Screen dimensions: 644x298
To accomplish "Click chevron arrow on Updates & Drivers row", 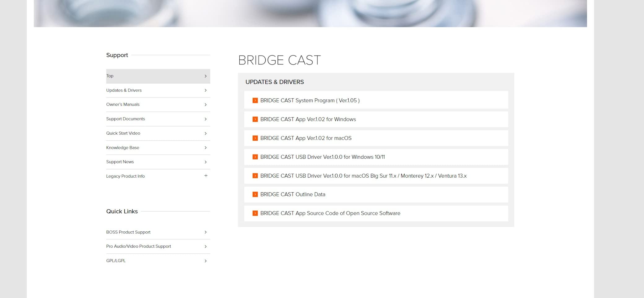I will (206, 90).
